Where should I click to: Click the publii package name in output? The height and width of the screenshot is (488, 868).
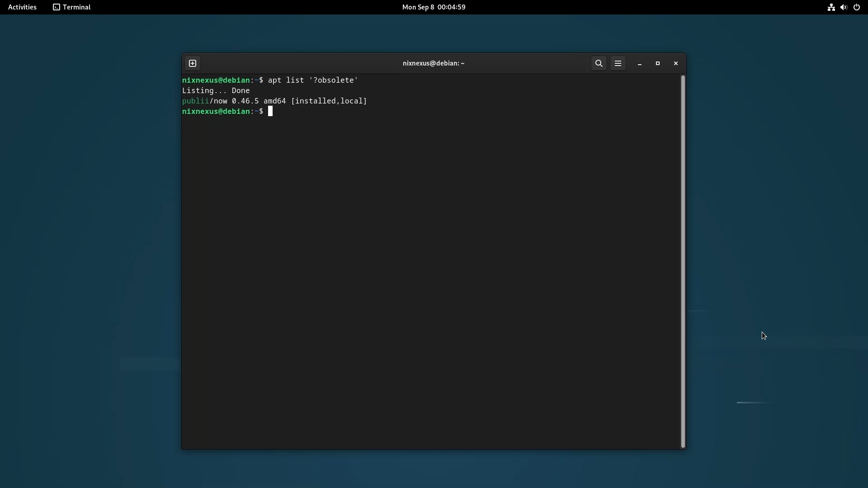(x=195, y=101)
